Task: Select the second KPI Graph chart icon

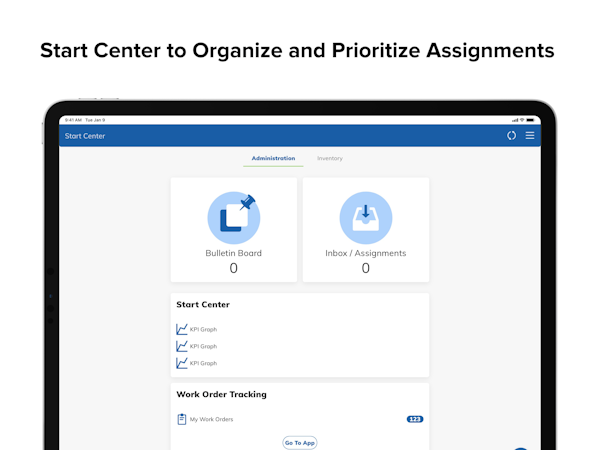Action: 182,346
